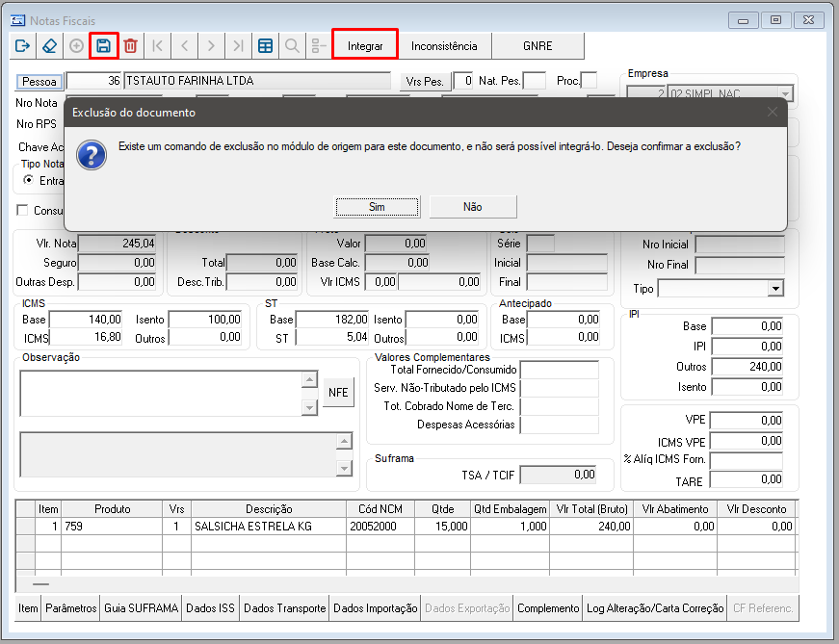Click the Notas Fiscais window title icon

(x=17, y=20)
